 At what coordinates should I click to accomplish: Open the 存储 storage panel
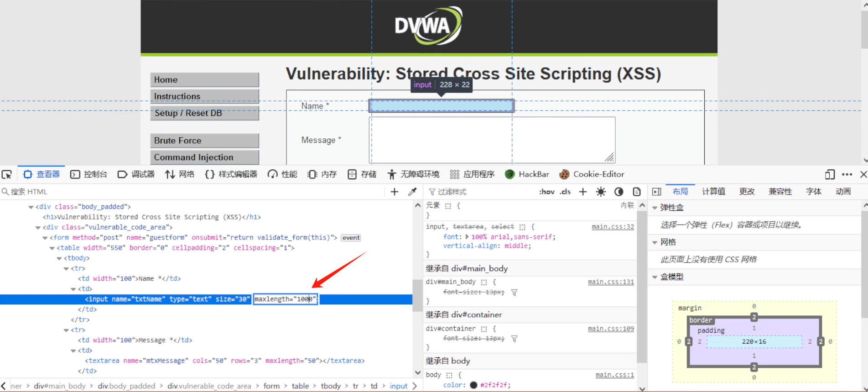(x=362, y=174)
